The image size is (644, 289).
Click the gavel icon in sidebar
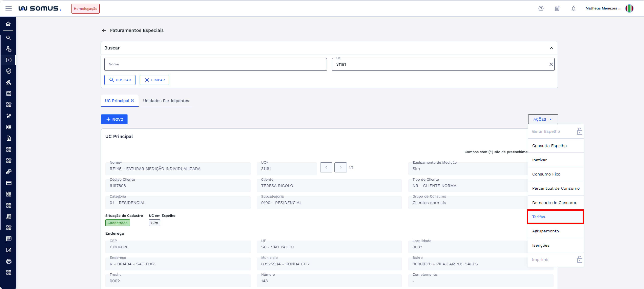point(8,82)
